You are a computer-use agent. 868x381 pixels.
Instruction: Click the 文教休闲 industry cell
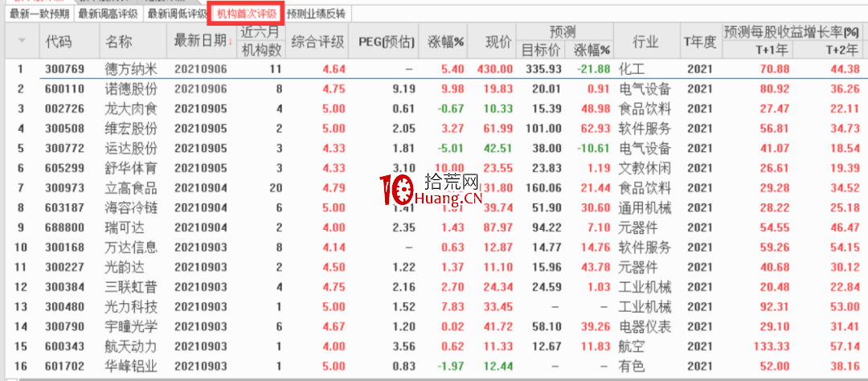click(645, 168)
